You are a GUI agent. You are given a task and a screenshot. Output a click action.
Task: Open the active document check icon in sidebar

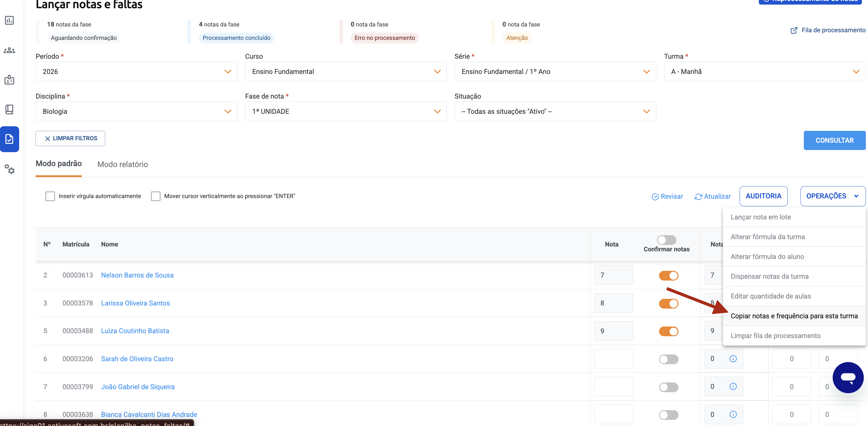tap(9, 139)
